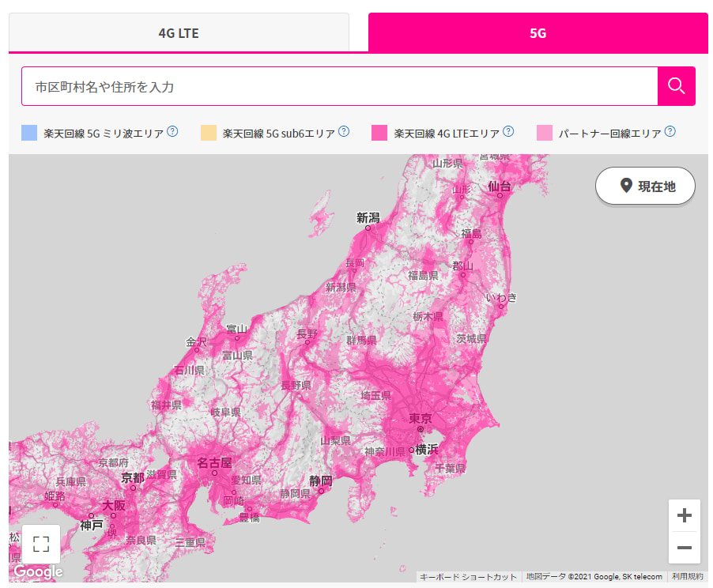Click the 茨城県 label on the map
713x588 pixels.
pos(472,338)
